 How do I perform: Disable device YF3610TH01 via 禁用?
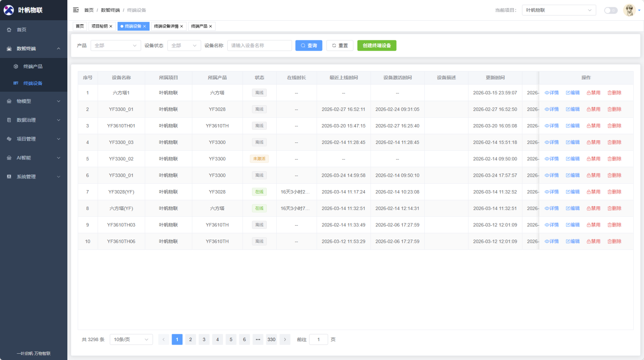coord(593,126)
